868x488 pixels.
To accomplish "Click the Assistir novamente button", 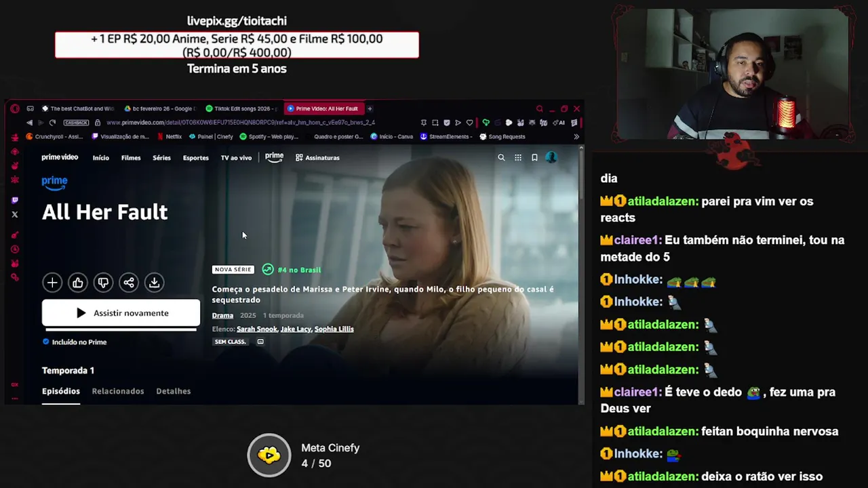I will pos(121,313).
